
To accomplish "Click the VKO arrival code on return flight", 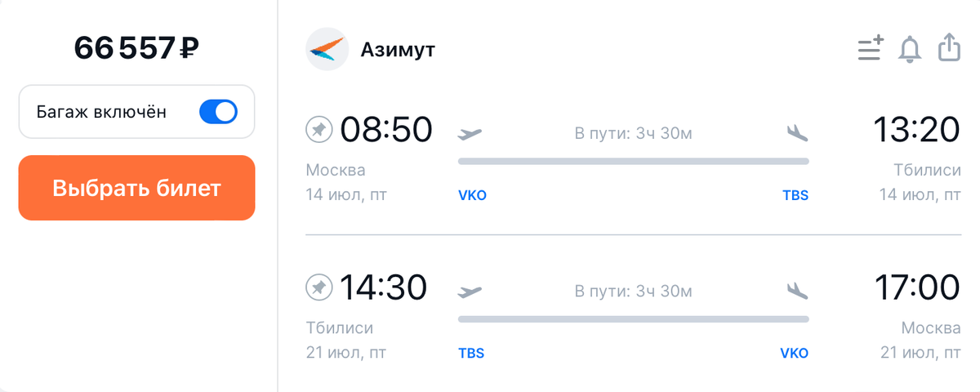I will 794,354.
